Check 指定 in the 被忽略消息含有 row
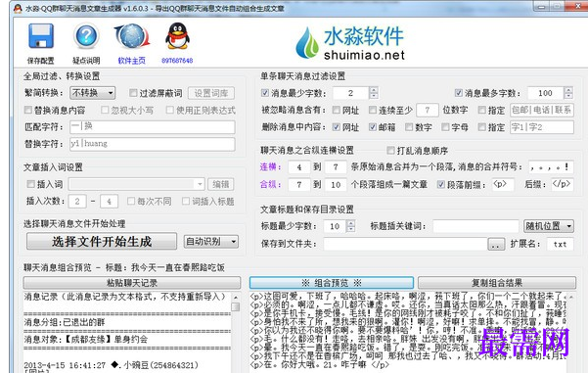The width and height of the screenshot is (588, 373). pos(482,110)
